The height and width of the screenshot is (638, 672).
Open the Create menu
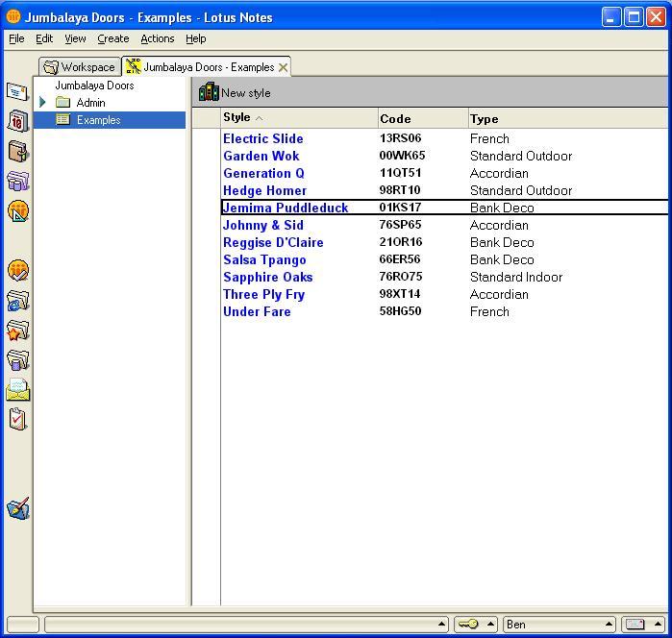click(112, 38)
